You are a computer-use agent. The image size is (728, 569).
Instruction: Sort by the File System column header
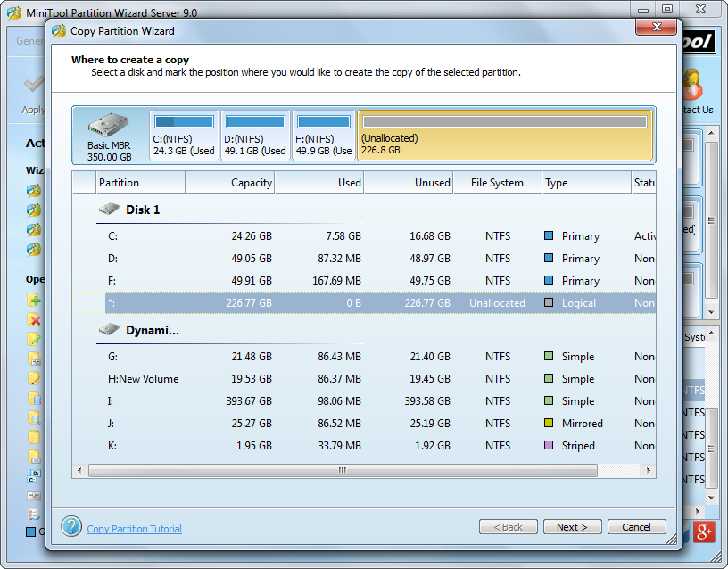click(498, 183)
